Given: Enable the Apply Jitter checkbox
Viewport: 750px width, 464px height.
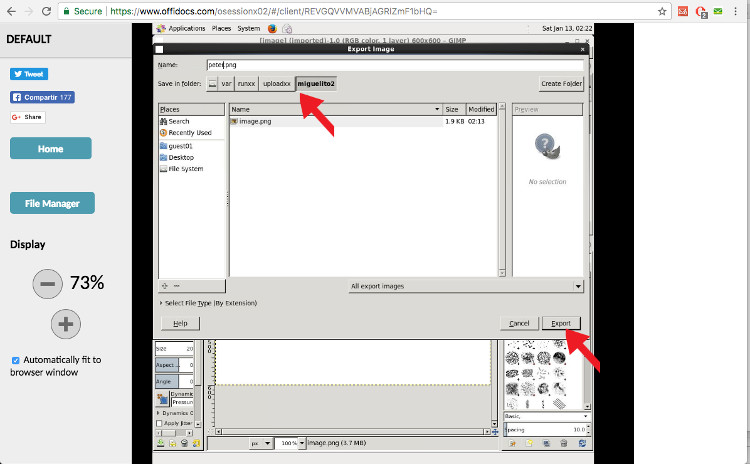Looking at the screenshot, I should point(159,423).
